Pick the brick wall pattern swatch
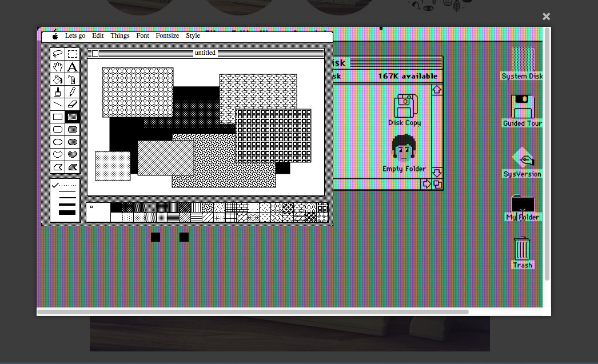The width and height of the screenshot is (598, 364). (x=242, y=207)
